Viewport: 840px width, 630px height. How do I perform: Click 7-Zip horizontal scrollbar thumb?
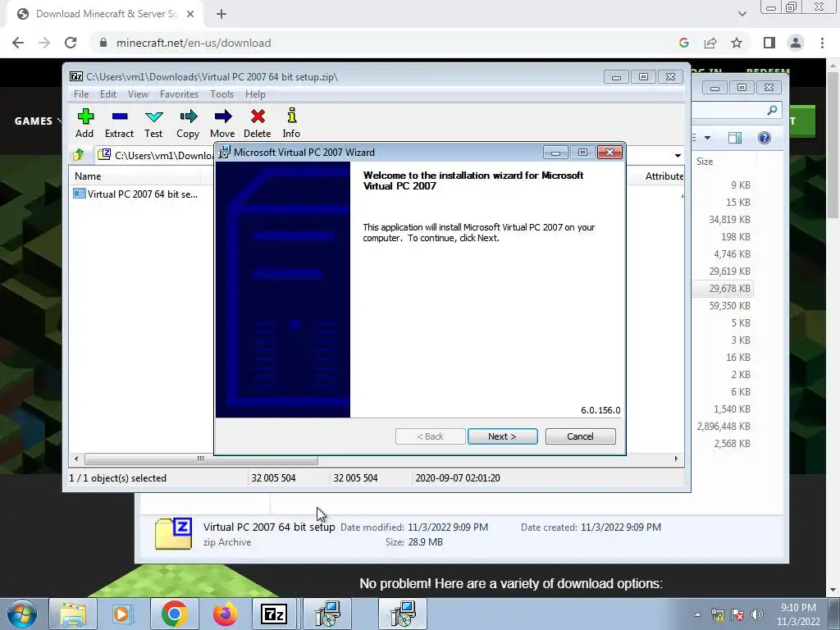click(201, 459)
